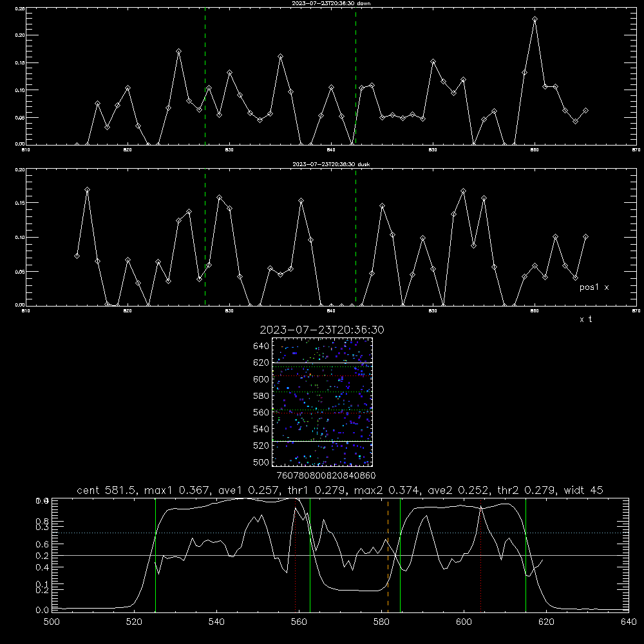This screenshot has height=644, width=644.
Task: Click the blue dotted threshold line in the bottom plot
Action: coord(340,533)
